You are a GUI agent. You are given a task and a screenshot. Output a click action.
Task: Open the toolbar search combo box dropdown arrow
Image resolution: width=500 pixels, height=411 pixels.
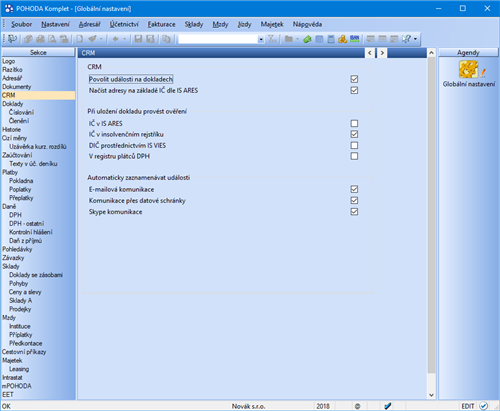(261, 39)
